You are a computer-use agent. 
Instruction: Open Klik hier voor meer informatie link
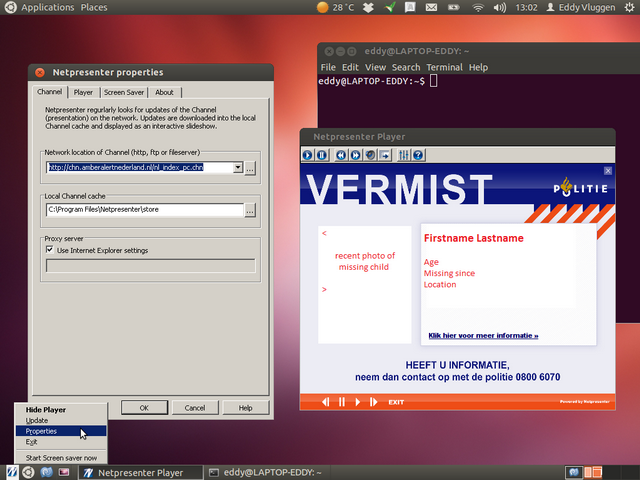[483, 336]
